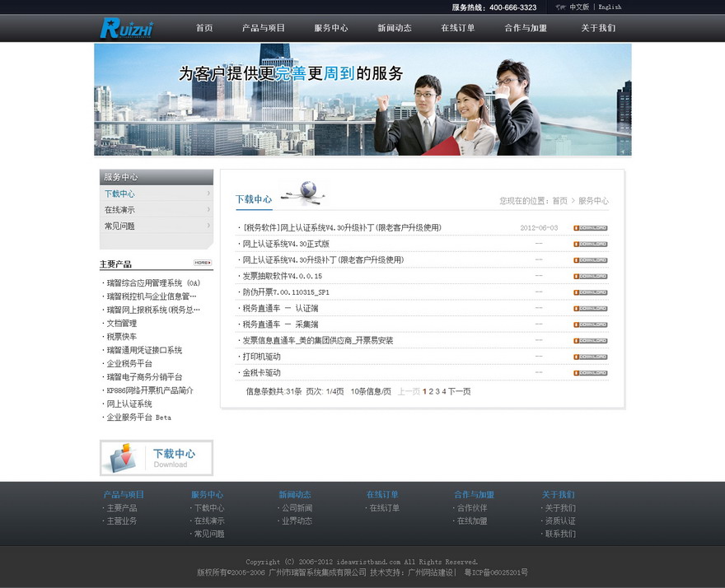Select 关于我们 in the top navigation
725x588 pixels.
[x=598, y=28]
